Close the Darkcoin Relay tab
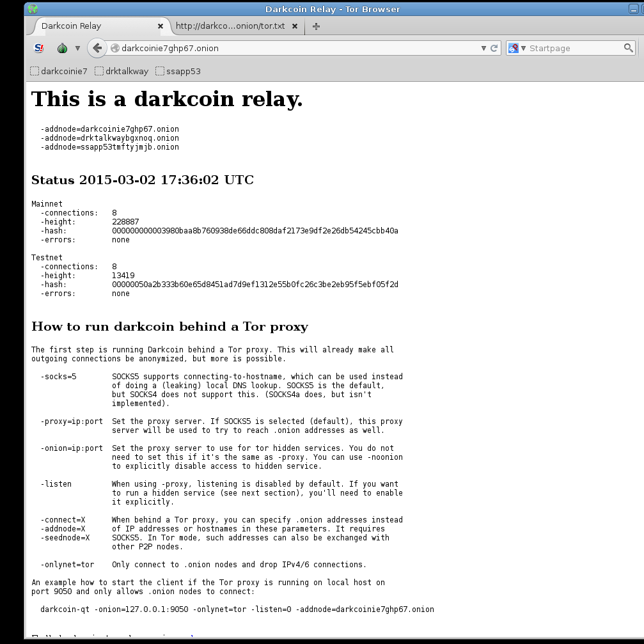 [161, 26]
